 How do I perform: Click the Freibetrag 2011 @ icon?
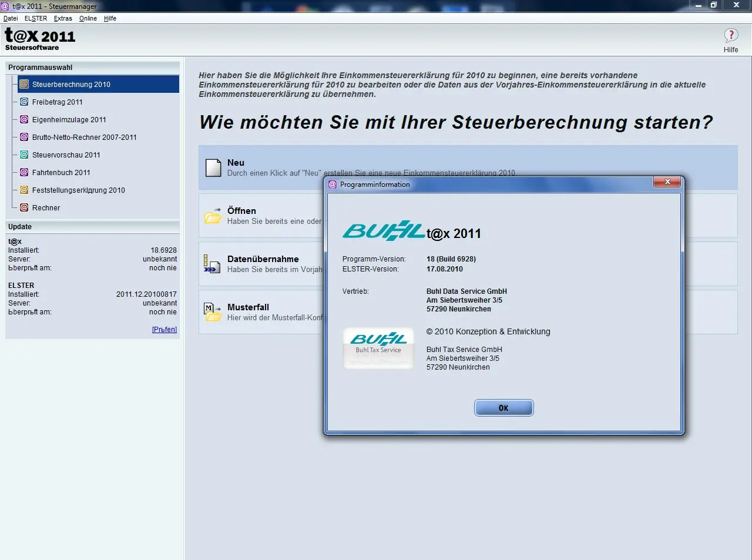24,102
